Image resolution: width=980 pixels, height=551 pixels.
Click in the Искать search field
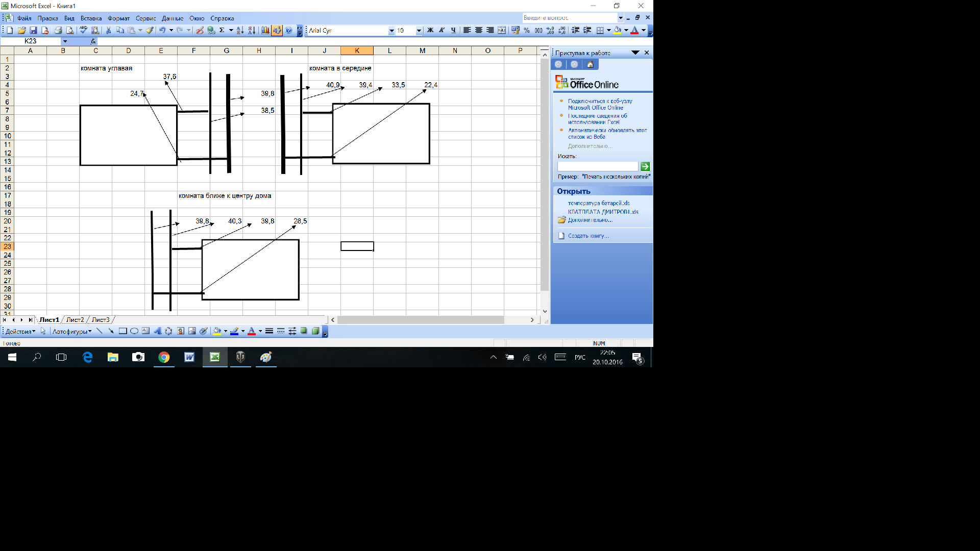click(598, 166)
